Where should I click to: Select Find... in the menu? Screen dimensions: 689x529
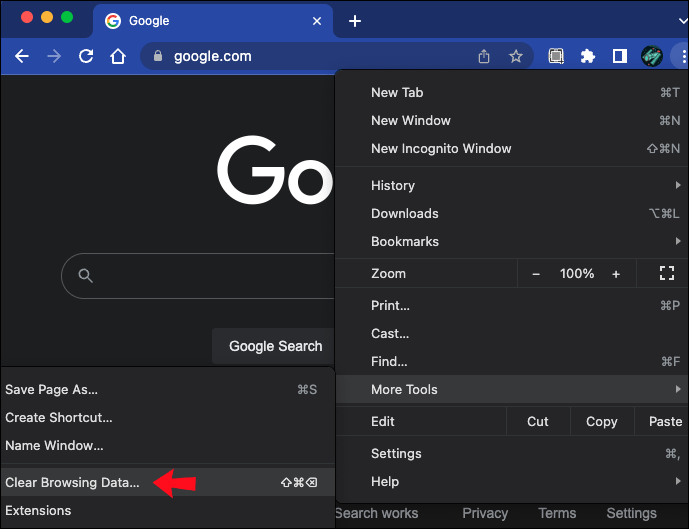[x=512, y=361]
